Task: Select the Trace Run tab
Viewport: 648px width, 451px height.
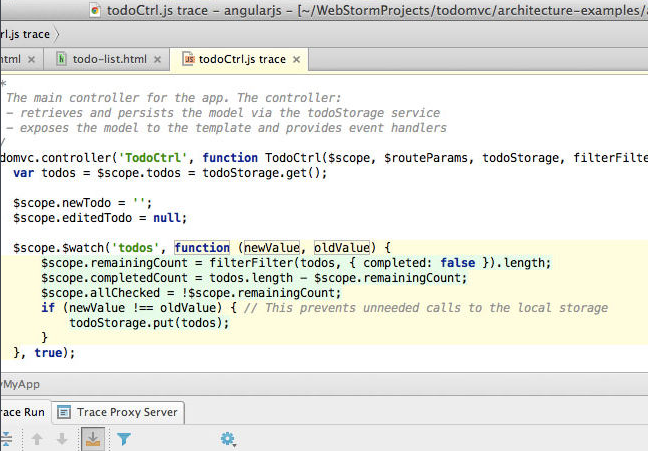Action: point(22,411)
